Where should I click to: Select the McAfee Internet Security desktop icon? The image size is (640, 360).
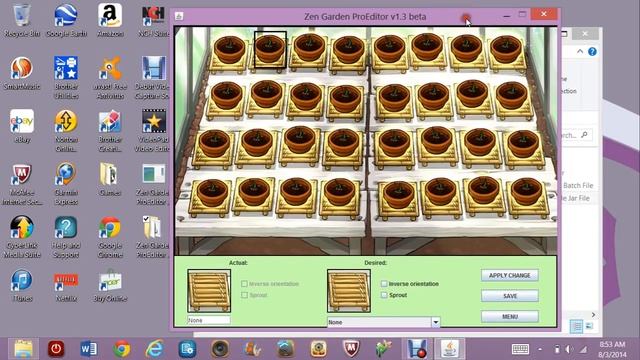[22, 184]
